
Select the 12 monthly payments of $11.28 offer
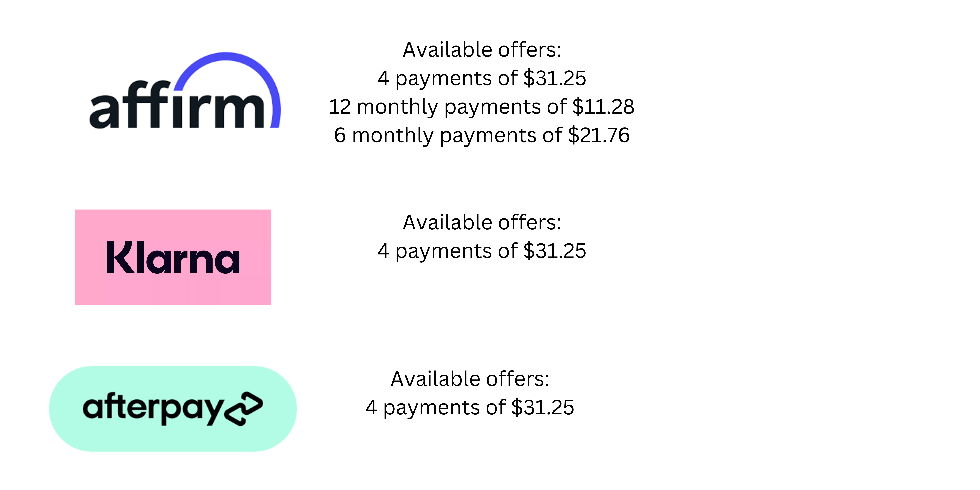pos(482,107)
